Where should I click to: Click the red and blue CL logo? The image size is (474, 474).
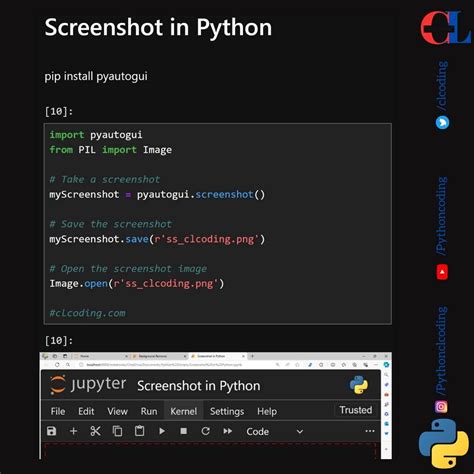[x=446, y=28]
